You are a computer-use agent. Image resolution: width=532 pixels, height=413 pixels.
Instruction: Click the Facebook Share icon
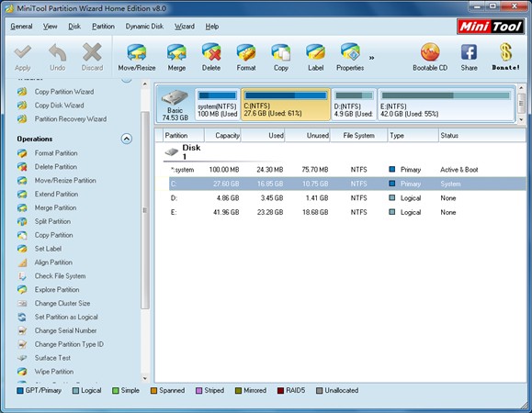[469, 52]
